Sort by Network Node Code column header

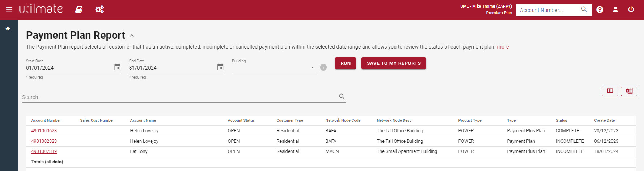pyautogui.click(x=343, y=120)
